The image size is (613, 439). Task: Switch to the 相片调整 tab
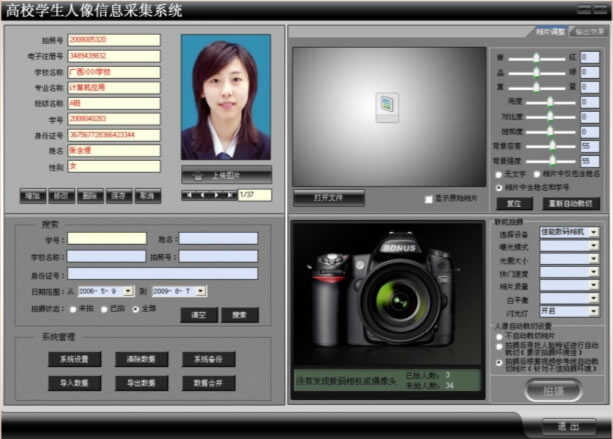pos(549,31)
